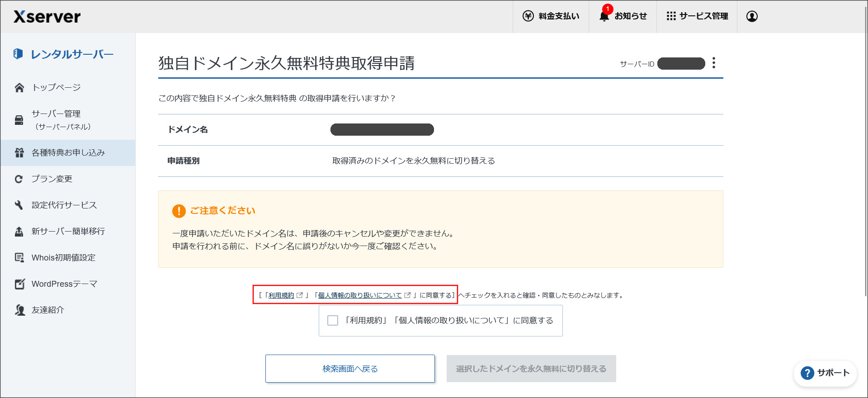
Task: Open 友達紹介 in sidebar
Action: 68,310
